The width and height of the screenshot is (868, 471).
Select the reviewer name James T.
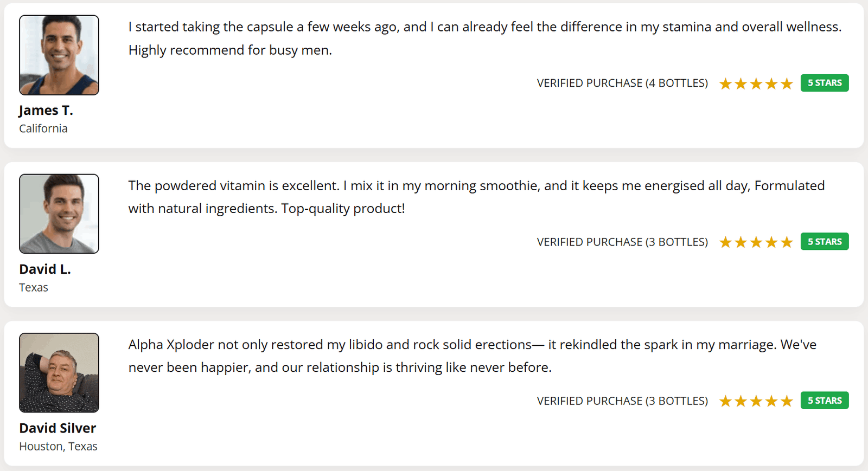click(46, 111)
